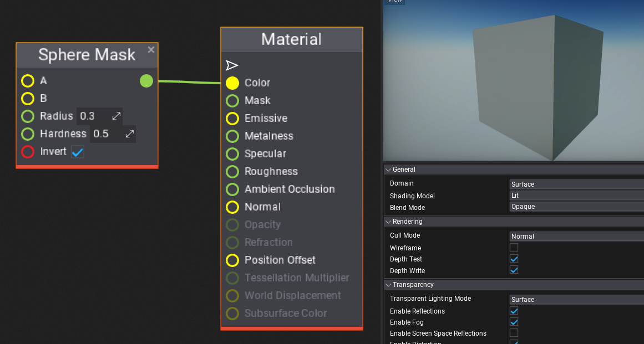Viewport: 644px width, 344px height.
Task: Click the World Displacement pin
Action: coord(232,296)
